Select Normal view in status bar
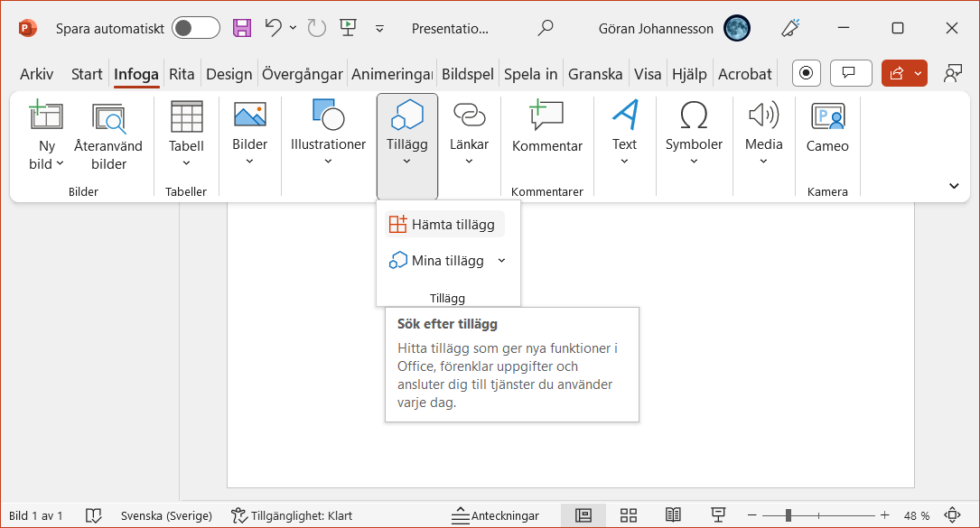This screenshot has height=528, width=980. pos(583,515)
